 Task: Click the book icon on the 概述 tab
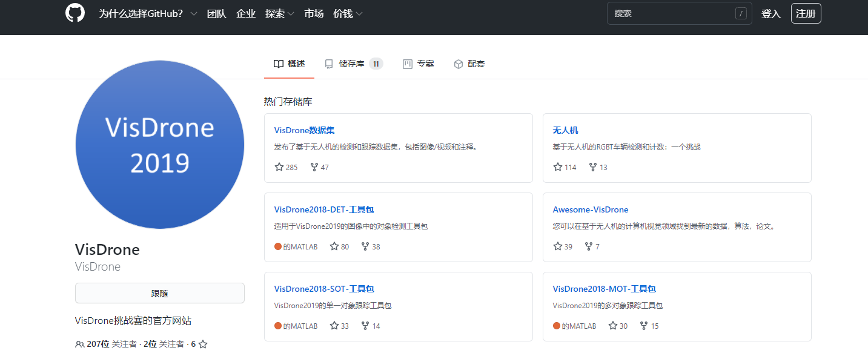278,63
